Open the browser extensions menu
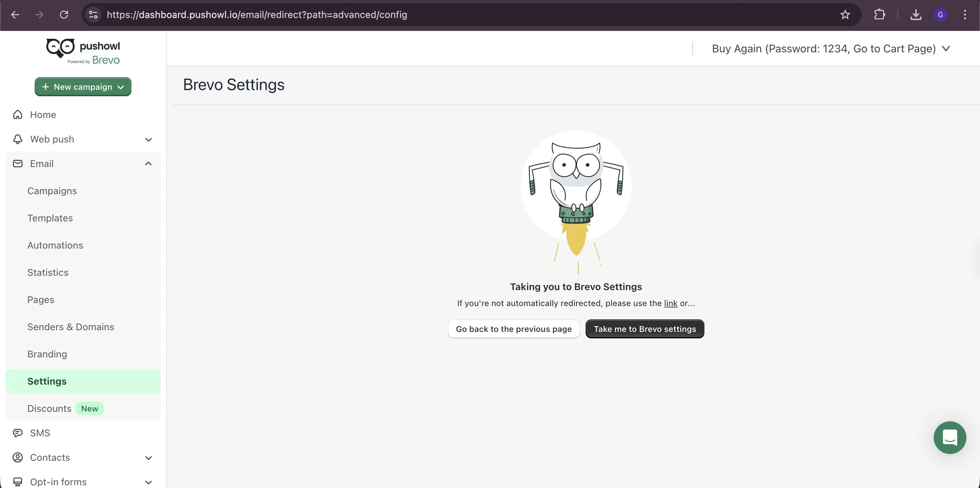Image resolution: width=980 pixels, height=488 pixels. (x=879, y=15)
